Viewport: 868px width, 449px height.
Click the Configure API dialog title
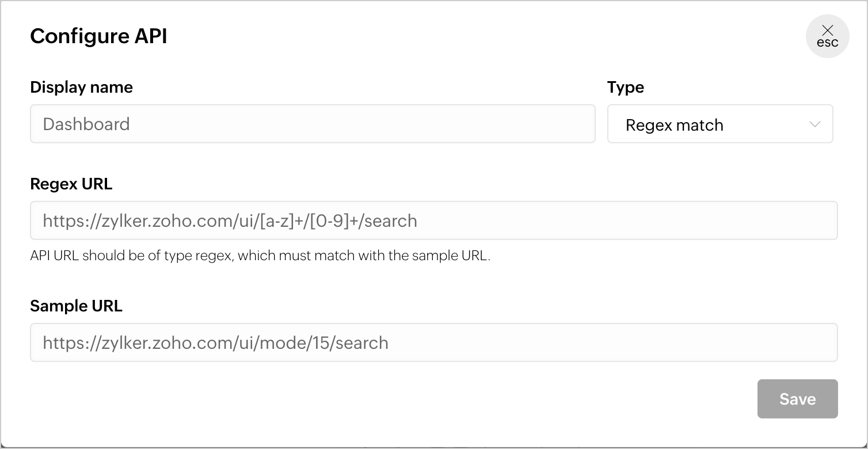pyautogui.click(x=98, y=36)
